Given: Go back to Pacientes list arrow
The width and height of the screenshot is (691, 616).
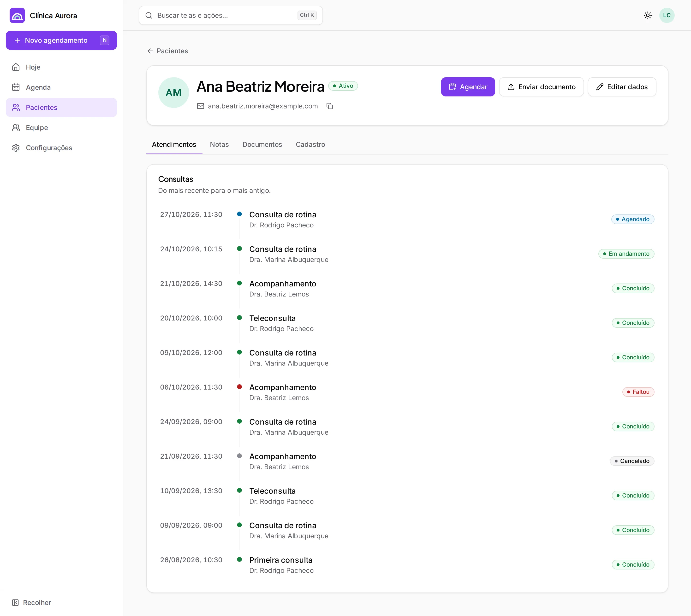Looking at the screenshot, I should (150, 51).
